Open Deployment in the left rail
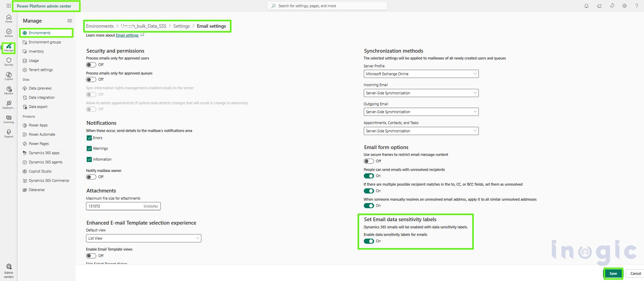 coord(9,105)
